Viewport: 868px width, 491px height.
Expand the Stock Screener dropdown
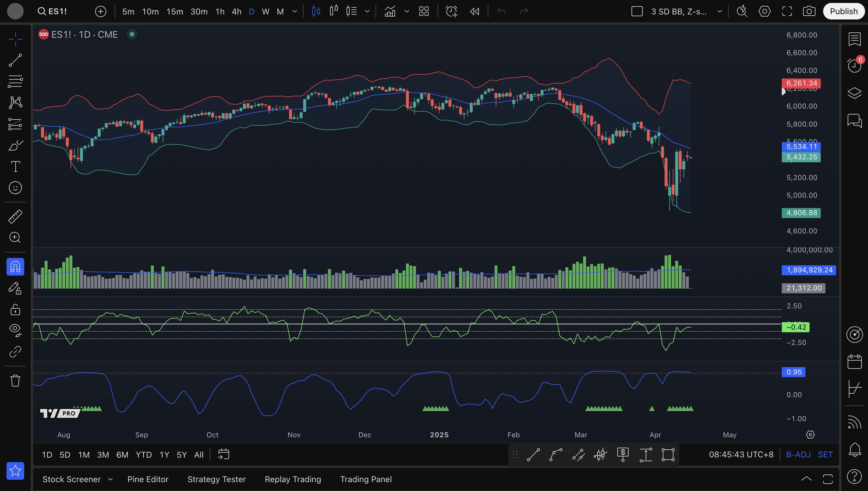click(110, 479)
